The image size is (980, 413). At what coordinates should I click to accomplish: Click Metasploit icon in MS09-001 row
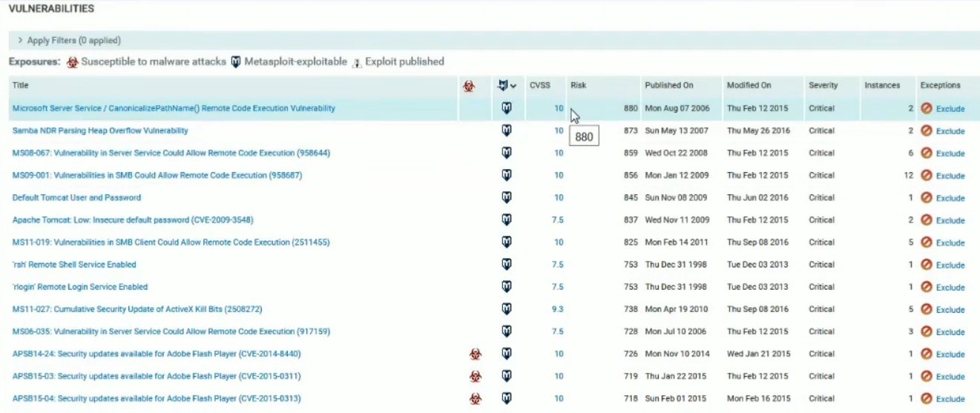[x=507, y=175]
